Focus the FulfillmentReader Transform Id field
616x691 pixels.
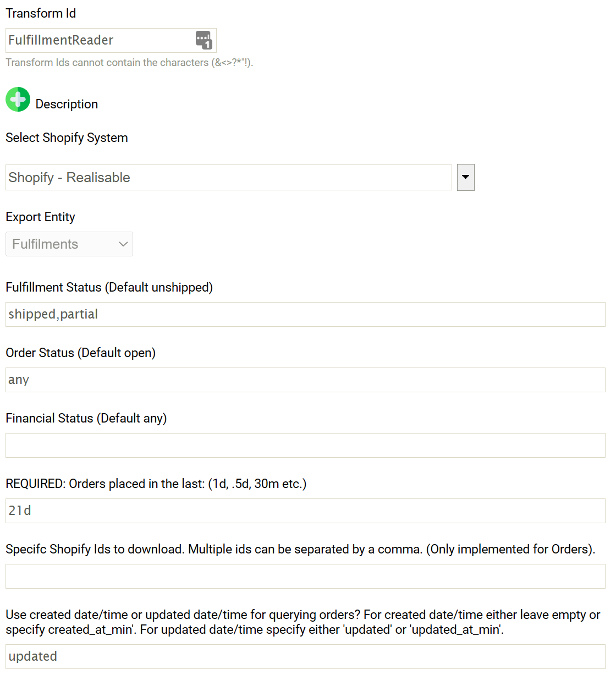tap(99, 40)
